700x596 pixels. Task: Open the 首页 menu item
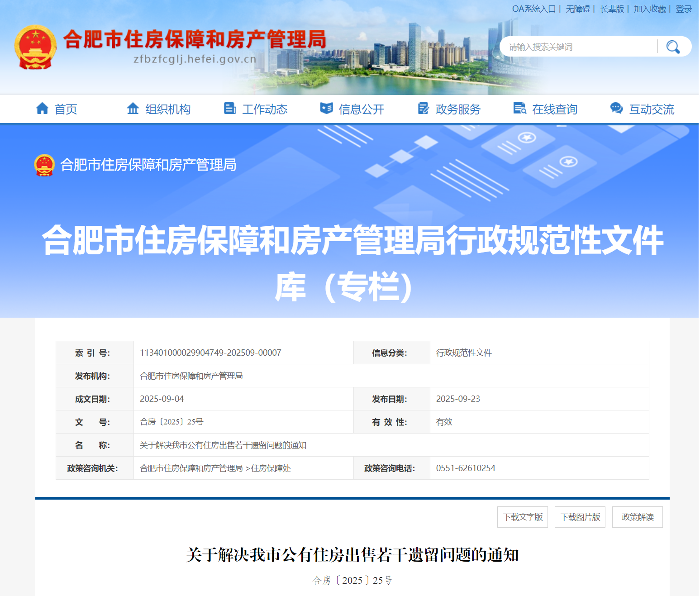coord(66,109)
